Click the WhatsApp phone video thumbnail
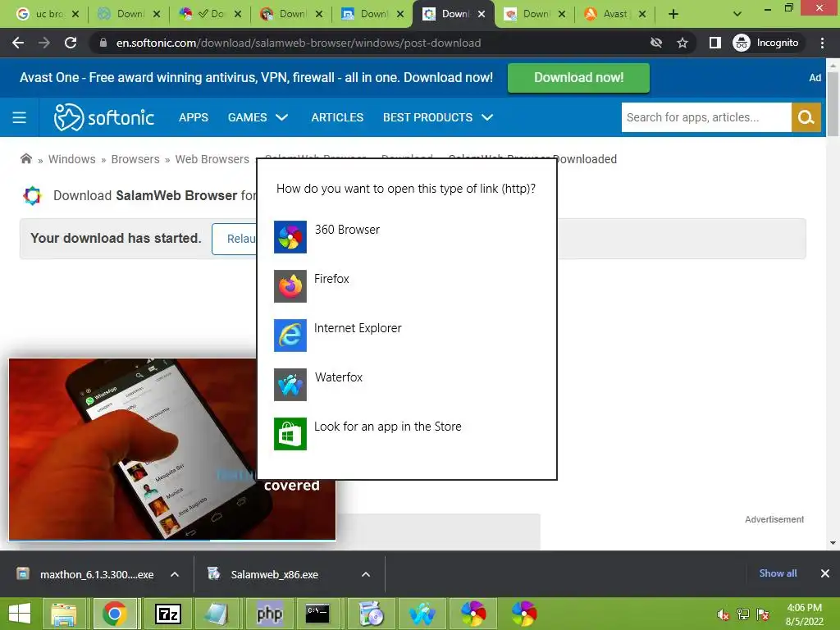840x630 pixels. pyautogui.click(x=172, y=449)
